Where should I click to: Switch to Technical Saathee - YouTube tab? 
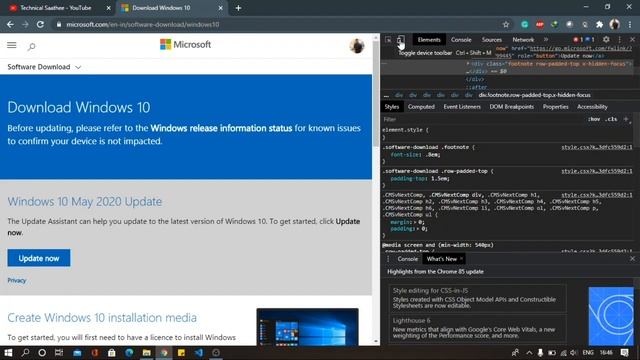coord(59,8)
